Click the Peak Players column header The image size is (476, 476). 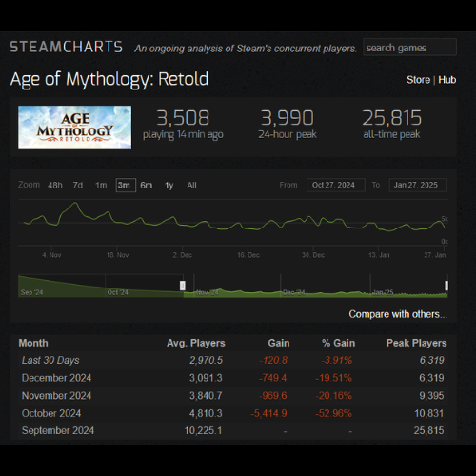[416, 343]
